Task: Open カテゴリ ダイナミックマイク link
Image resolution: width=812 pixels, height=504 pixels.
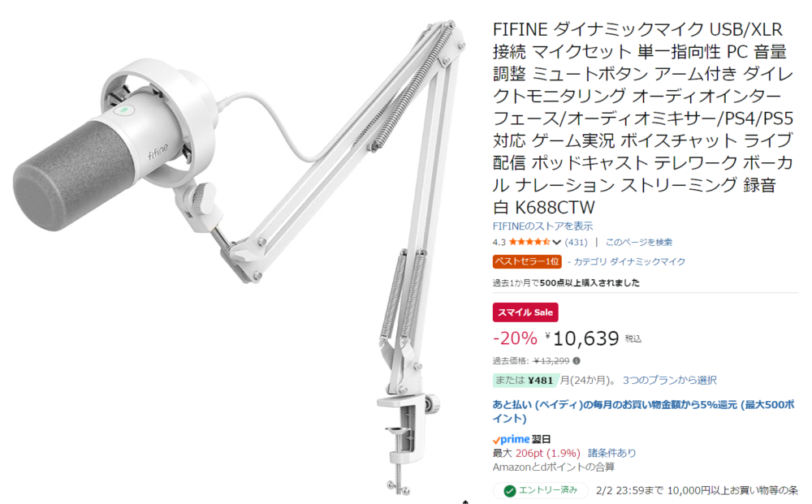Action: point(629,261)
